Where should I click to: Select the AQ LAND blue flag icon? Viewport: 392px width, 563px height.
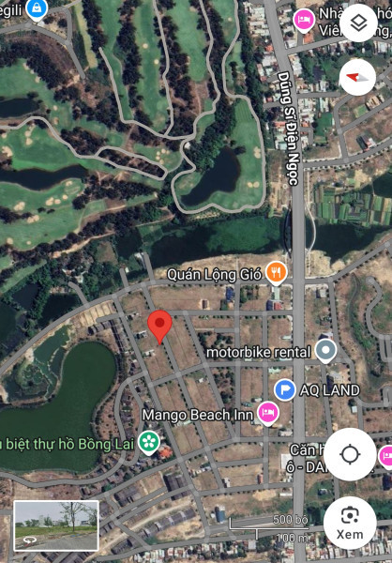[285, 390]
